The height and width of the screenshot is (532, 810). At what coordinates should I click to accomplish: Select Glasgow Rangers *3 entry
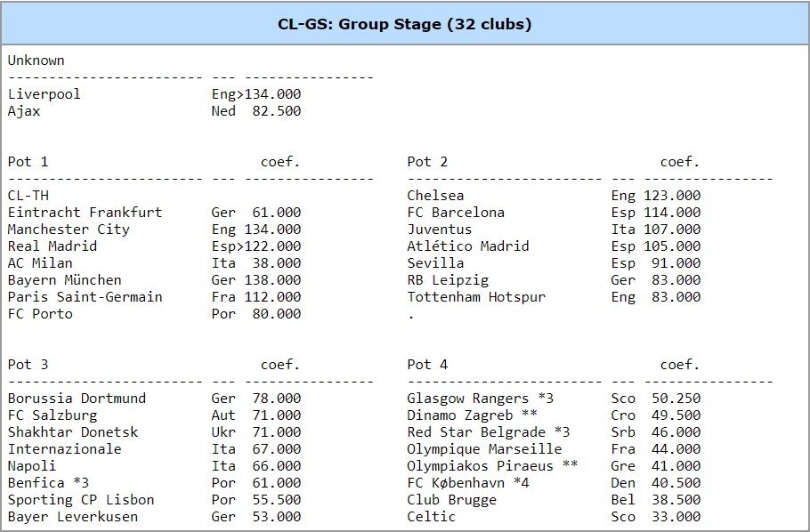(481, 399)
